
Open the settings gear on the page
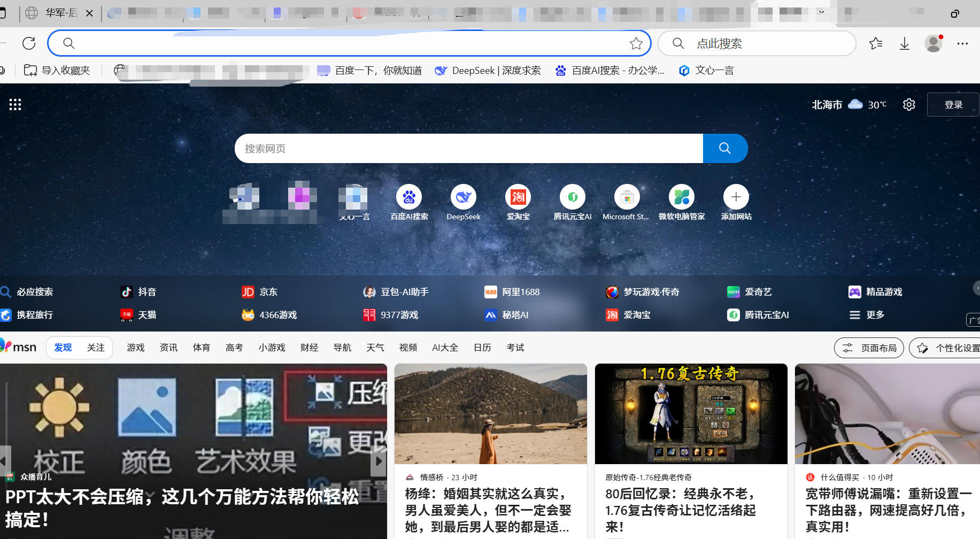[909, 104]
